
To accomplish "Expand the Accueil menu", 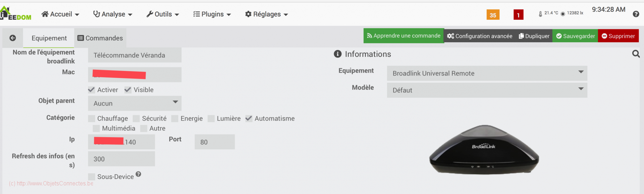I will [x=60, y=14].
